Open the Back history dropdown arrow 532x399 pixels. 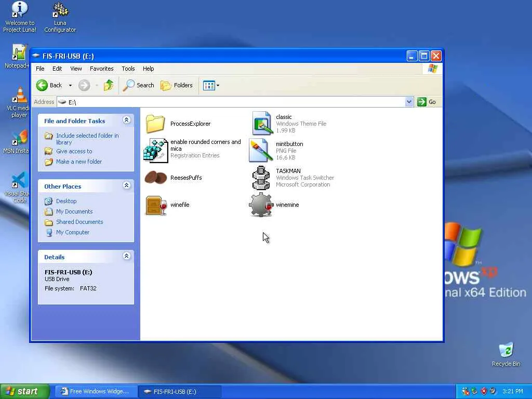[x=70, y=86]
